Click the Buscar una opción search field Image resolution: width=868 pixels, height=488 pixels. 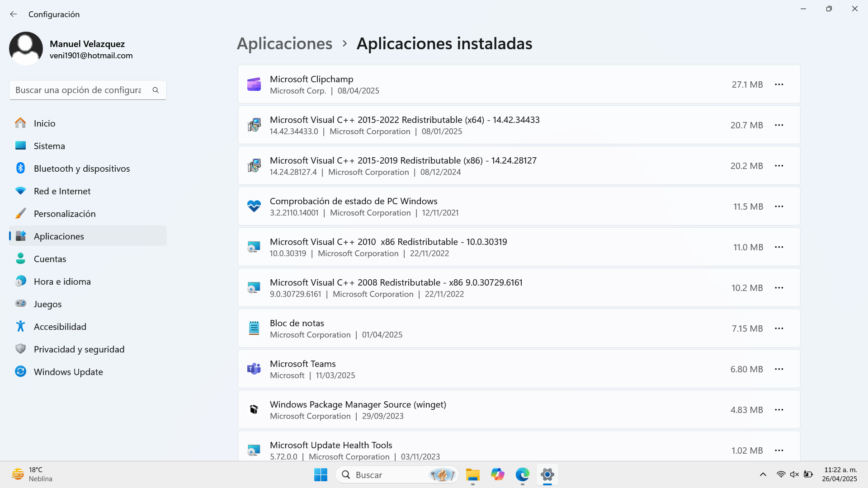79,90
